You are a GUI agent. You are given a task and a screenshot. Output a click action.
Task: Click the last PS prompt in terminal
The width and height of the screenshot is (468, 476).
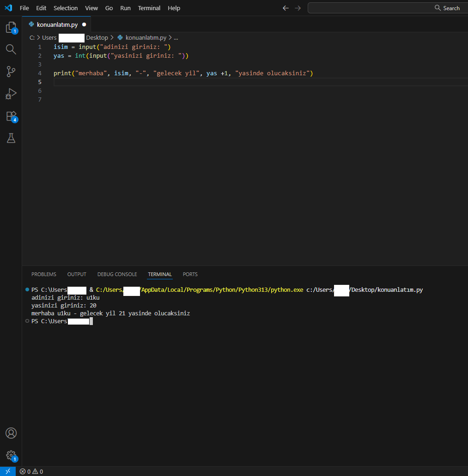coord(49,321)
